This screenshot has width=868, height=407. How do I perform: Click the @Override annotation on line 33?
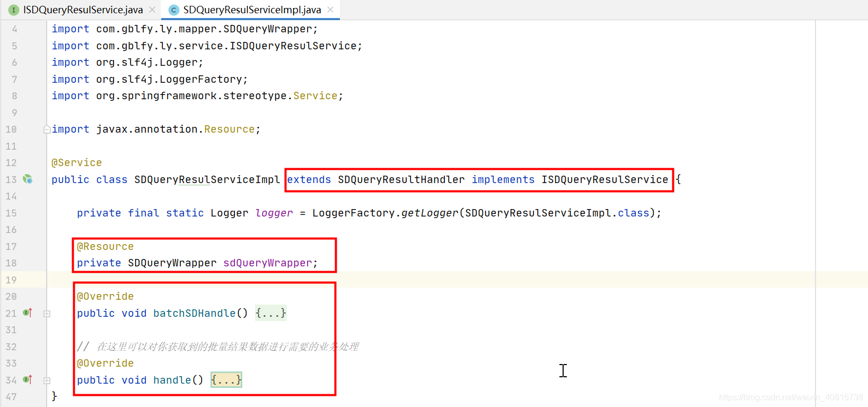click(105, 363)
